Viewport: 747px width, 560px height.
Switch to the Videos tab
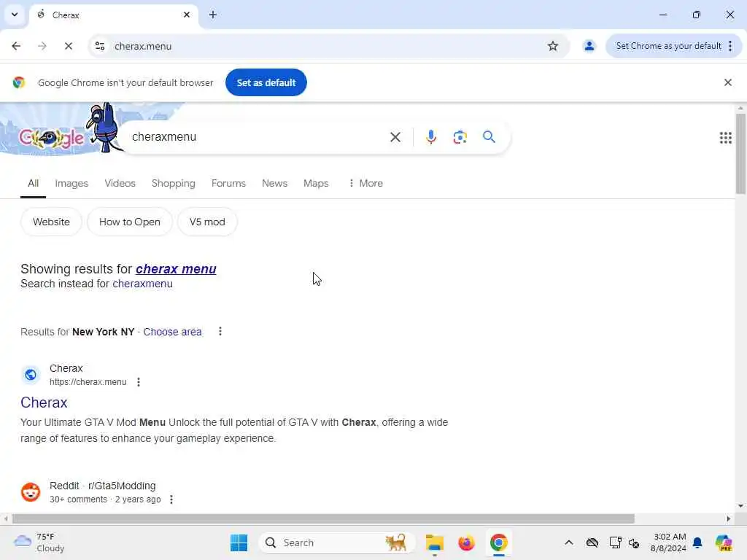(120, 183)
